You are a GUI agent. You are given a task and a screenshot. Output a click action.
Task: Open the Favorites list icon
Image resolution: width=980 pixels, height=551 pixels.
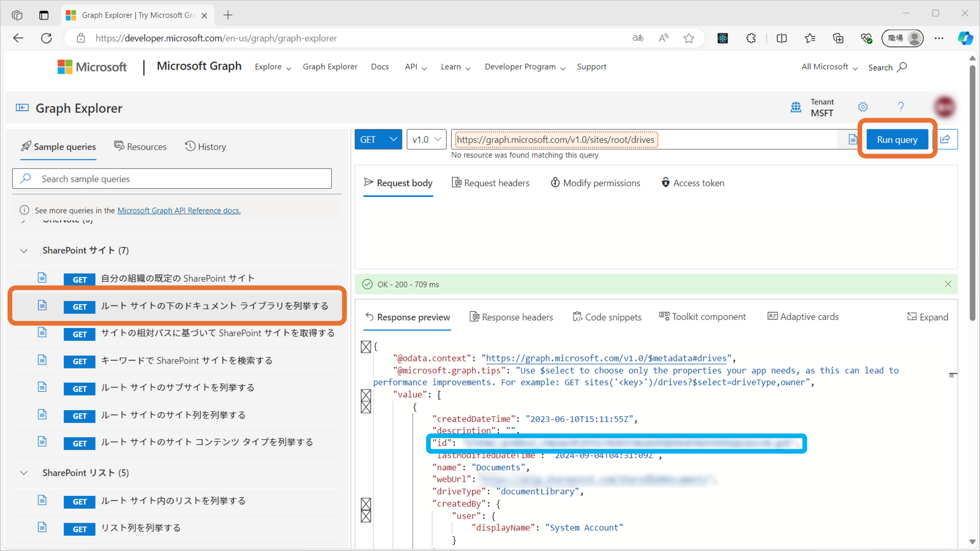[x=810, y=38]
